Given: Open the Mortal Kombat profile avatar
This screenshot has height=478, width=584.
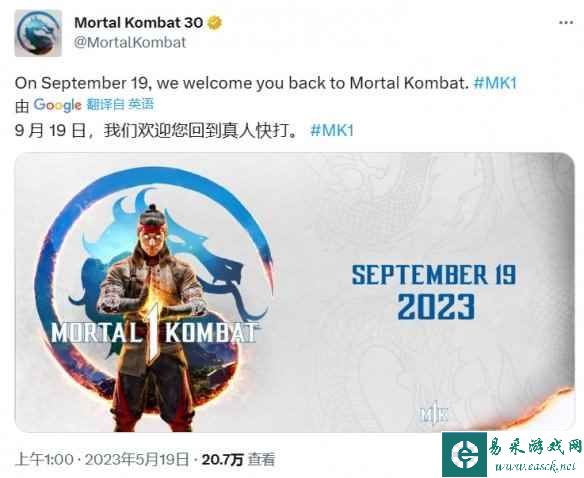Looking at the screenshot, I should coord(38,33).
